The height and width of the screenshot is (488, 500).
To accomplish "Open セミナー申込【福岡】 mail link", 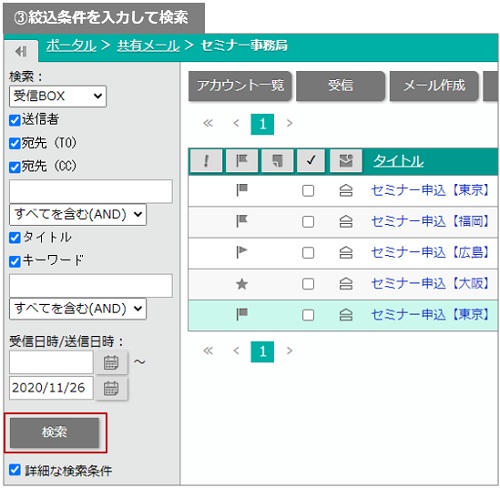I will click(x=430, y=221).
